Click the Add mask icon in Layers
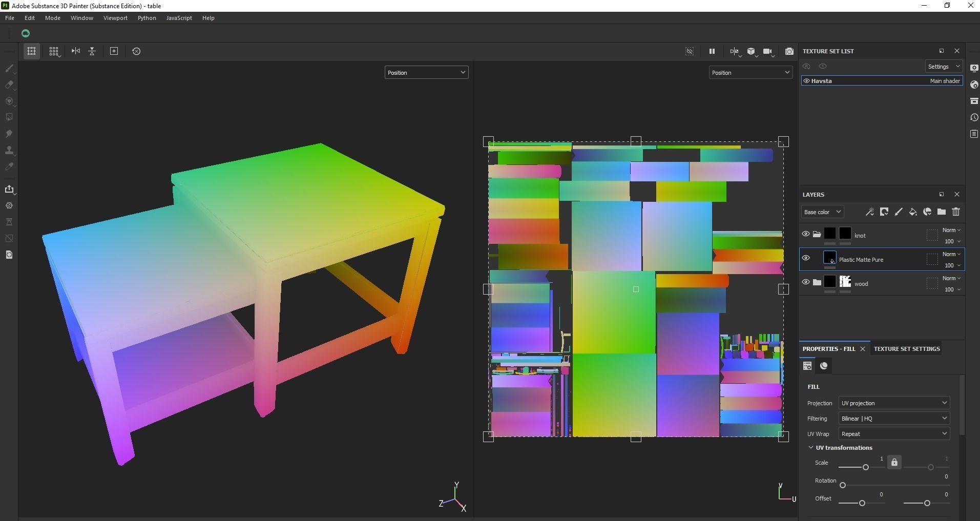980x521 pixels. (x=884, y=212)
